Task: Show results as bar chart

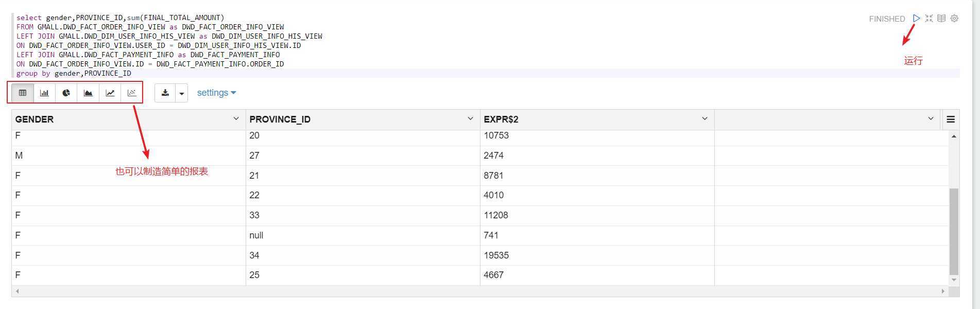Action: (x=44, y=93)
